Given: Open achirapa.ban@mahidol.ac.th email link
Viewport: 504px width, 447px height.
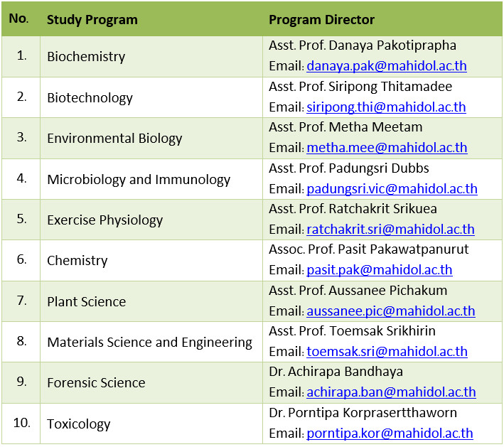Looking at the screenshot, I should click(391, 392).
